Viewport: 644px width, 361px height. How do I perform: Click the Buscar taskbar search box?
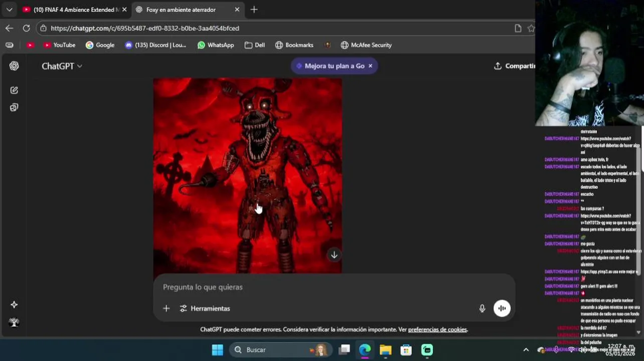tap(280, 349)
